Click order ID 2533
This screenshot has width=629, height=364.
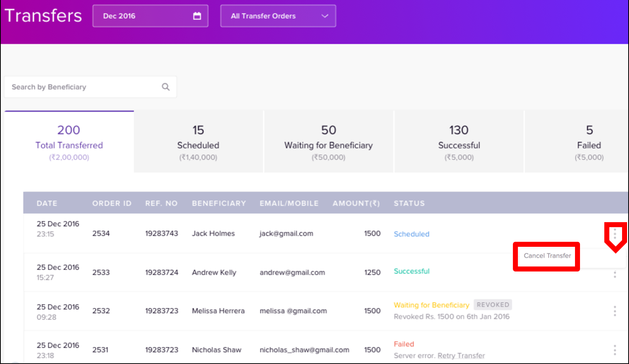101,272
